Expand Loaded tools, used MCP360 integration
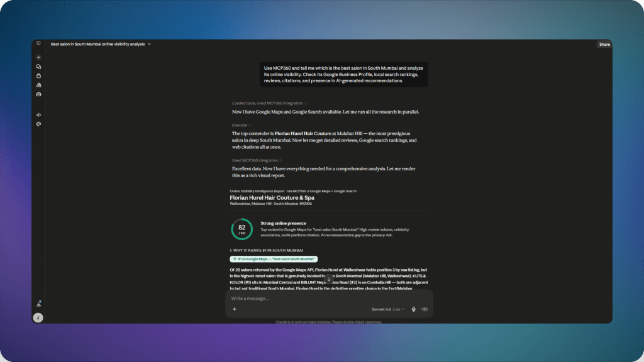The image size is (644, 362). pyautogui.click(x=269, y=103)
